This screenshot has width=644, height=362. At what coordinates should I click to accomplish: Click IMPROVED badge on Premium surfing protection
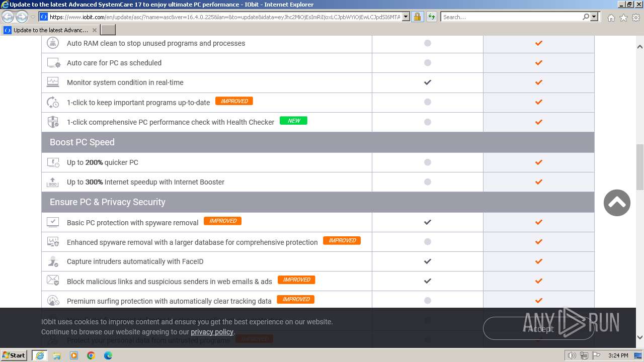coord(296,299)
